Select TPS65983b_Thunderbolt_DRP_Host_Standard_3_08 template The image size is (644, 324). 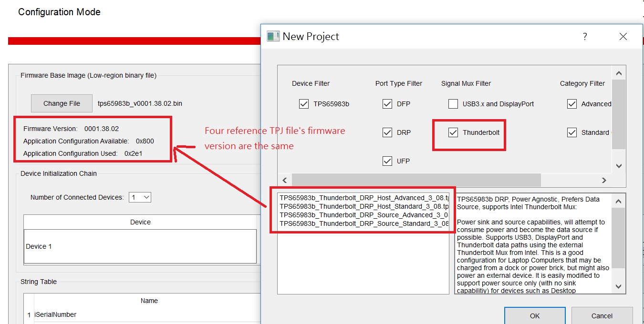(x=364, y=206)
